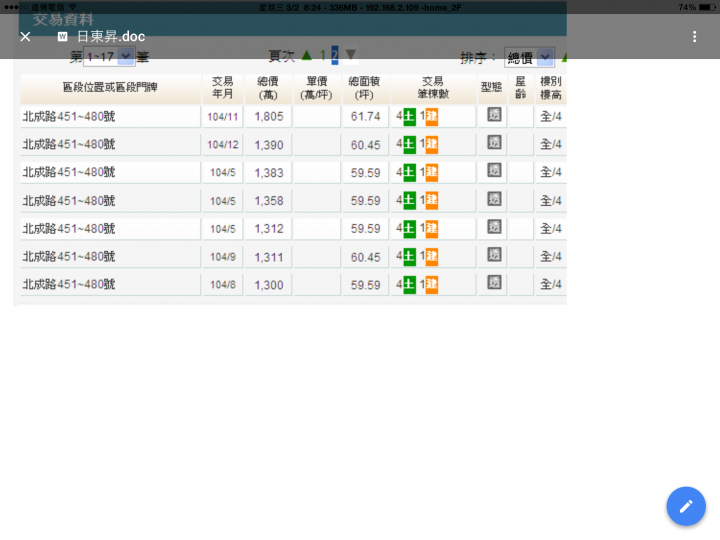
Task: Click the total price 1,383 cell
Action: (x=269, y=173)
